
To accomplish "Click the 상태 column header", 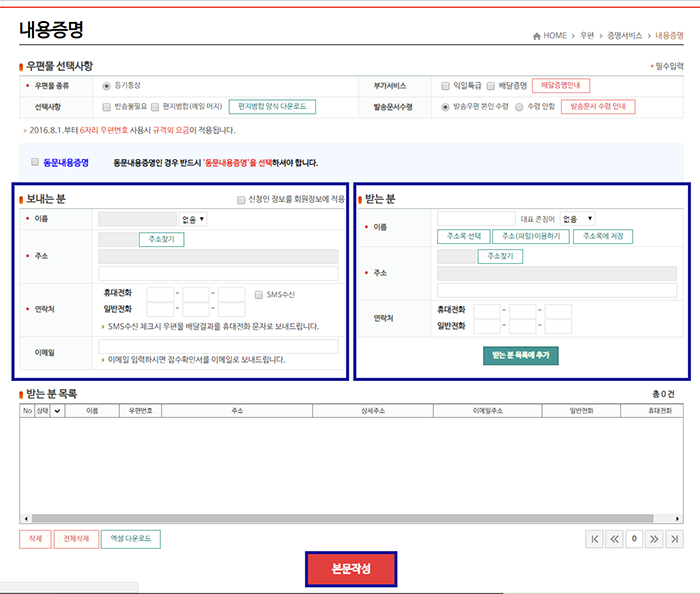I will tap(42, 411).
